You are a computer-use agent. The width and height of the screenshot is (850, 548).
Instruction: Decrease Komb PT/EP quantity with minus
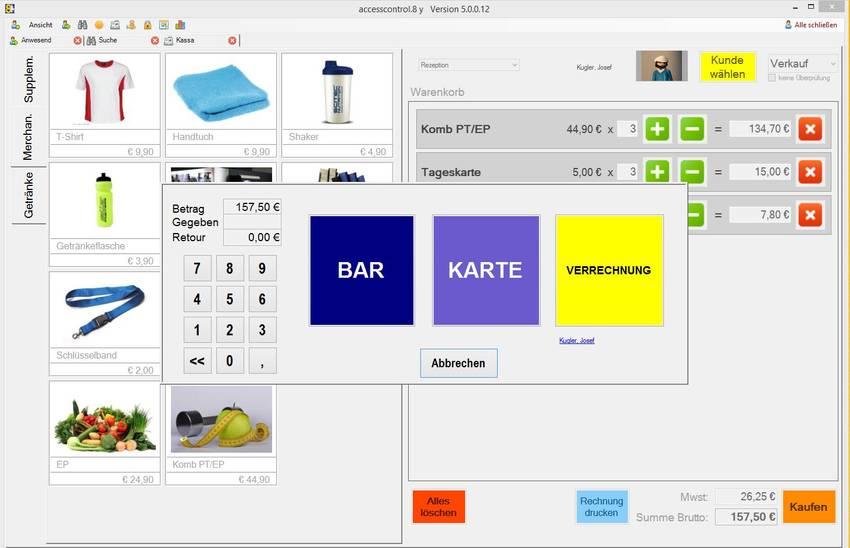click(x=692, y=129)
